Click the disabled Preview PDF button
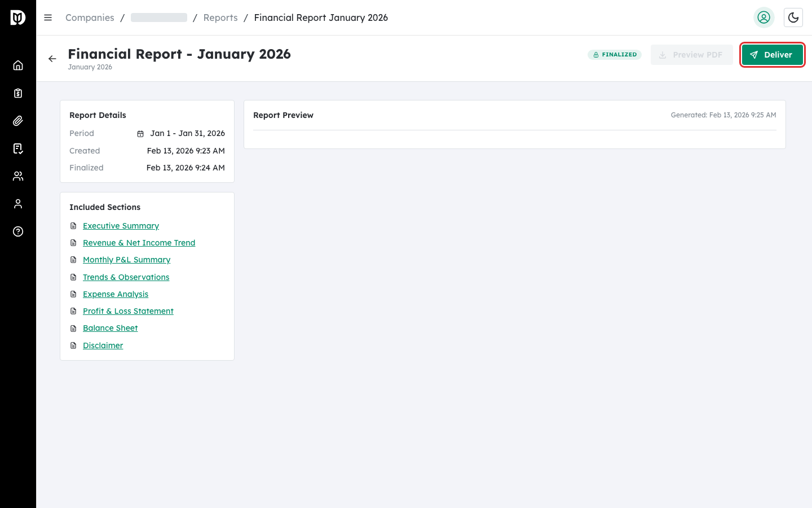 [691, 54]
